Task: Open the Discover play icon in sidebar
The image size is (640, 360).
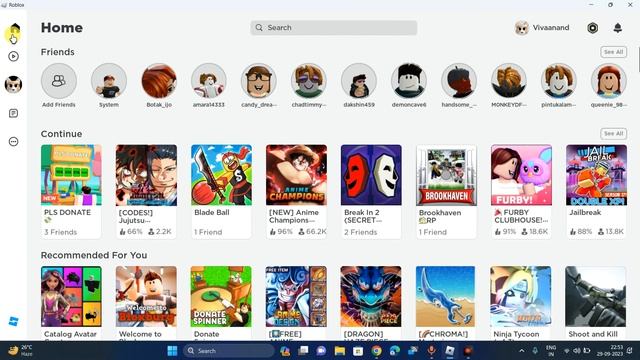Action: [x=13, y=56]
